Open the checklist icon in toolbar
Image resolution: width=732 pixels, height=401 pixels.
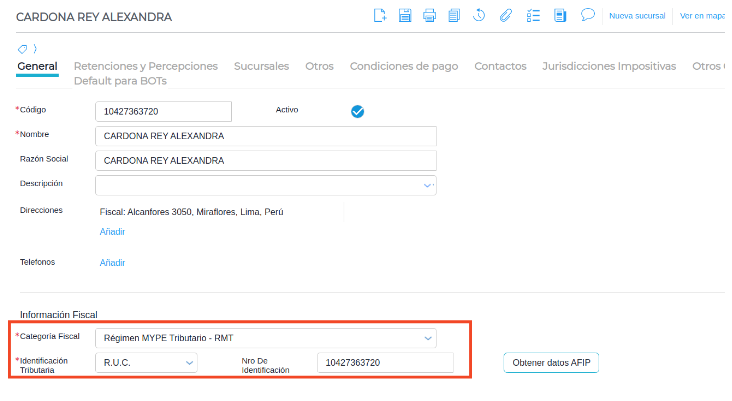(533, 15)
